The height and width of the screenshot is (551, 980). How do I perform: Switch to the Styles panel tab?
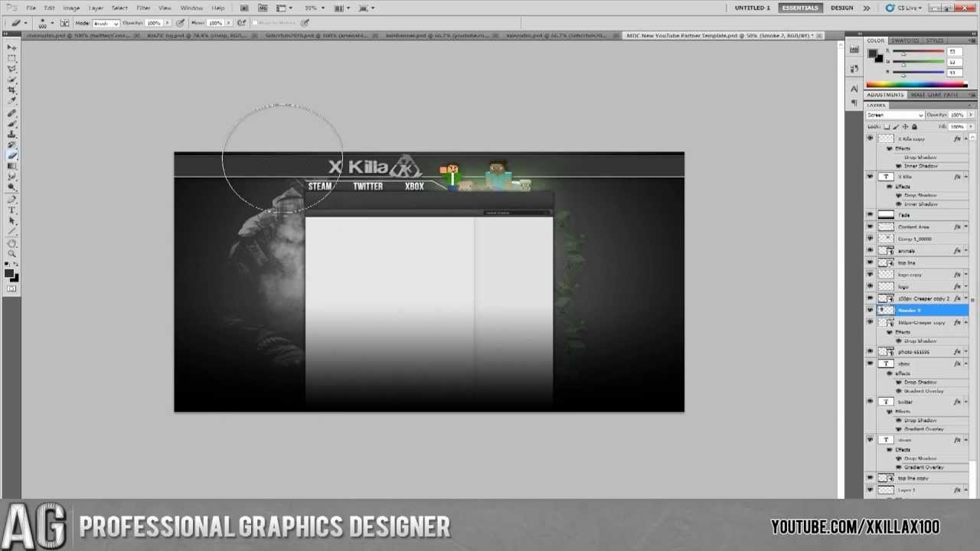935,41
